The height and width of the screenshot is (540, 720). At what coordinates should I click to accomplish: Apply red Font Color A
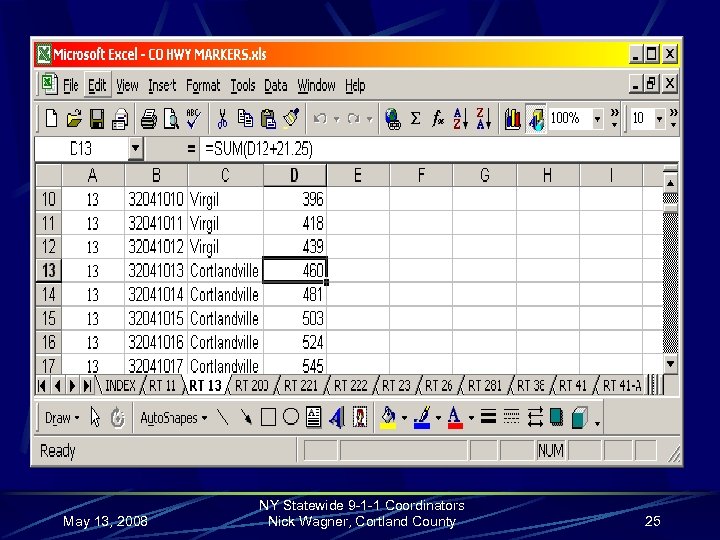click(x=455, y=417)
